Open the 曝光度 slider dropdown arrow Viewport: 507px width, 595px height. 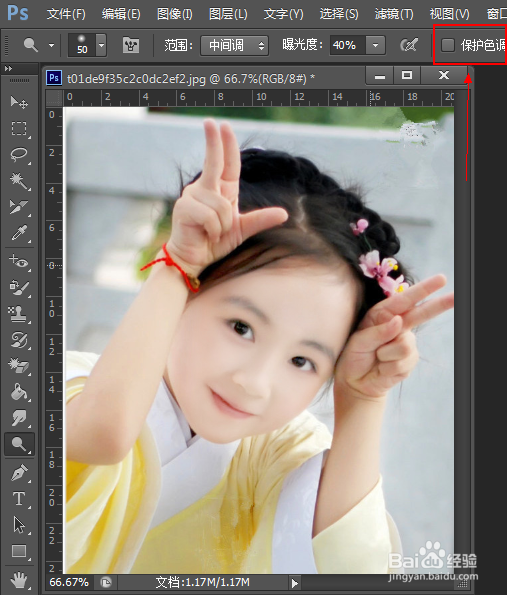[375, 46]
